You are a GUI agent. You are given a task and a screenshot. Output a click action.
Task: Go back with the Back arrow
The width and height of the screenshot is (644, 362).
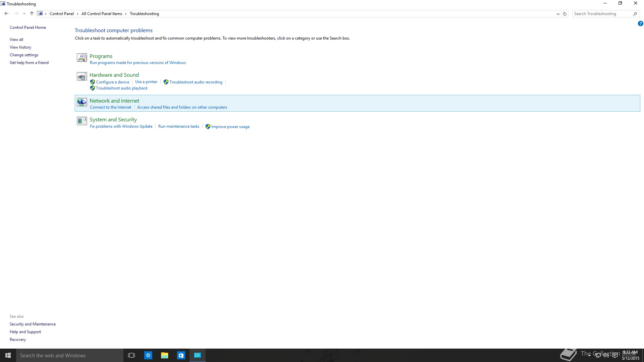(x=6, y=14)
